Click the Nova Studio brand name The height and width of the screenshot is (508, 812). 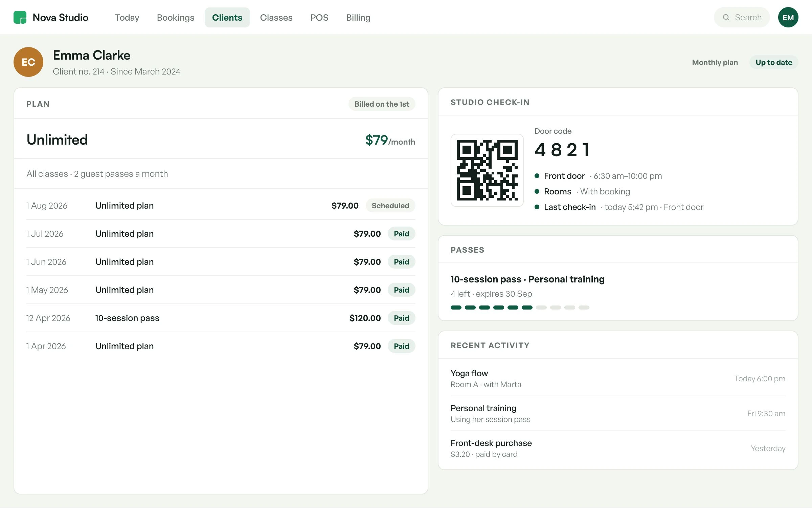(x=60, y=17)
